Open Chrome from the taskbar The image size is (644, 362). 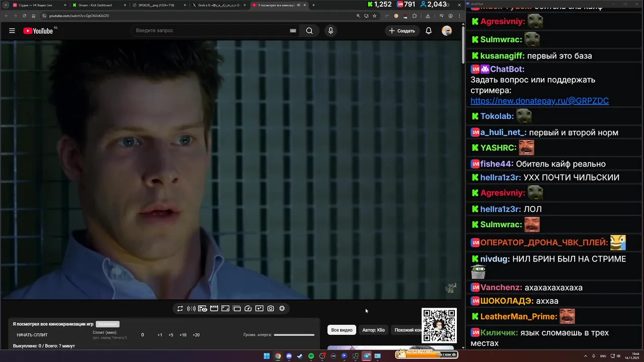click(x=278, y=356)
